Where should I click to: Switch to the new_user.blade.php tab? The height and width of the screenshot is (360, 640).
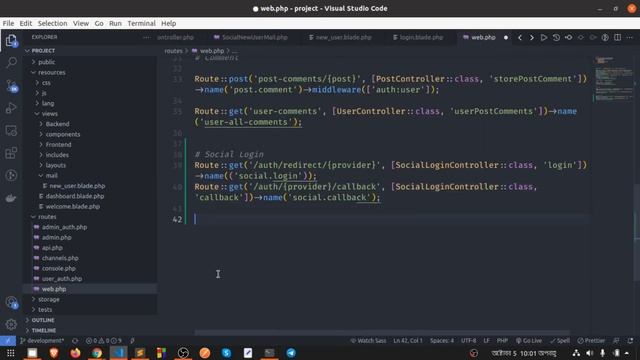[343, 37]
